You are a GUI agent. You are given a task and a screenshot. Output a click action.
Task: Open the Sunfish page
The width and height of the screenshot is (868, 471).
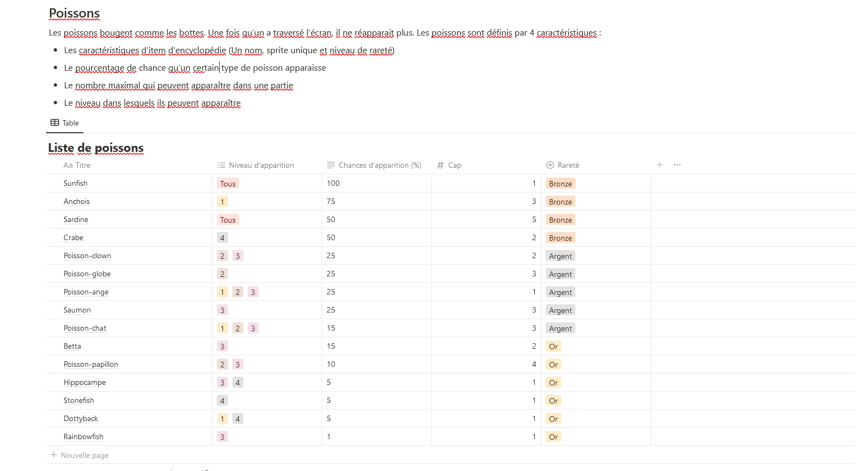coord(76,183)
